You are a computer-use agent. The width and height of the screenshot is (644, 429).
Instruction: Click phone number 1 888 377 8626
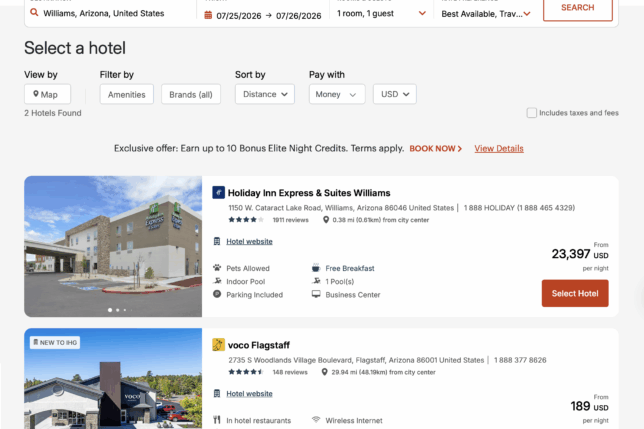pyautogui.click(x=520, y=360)
